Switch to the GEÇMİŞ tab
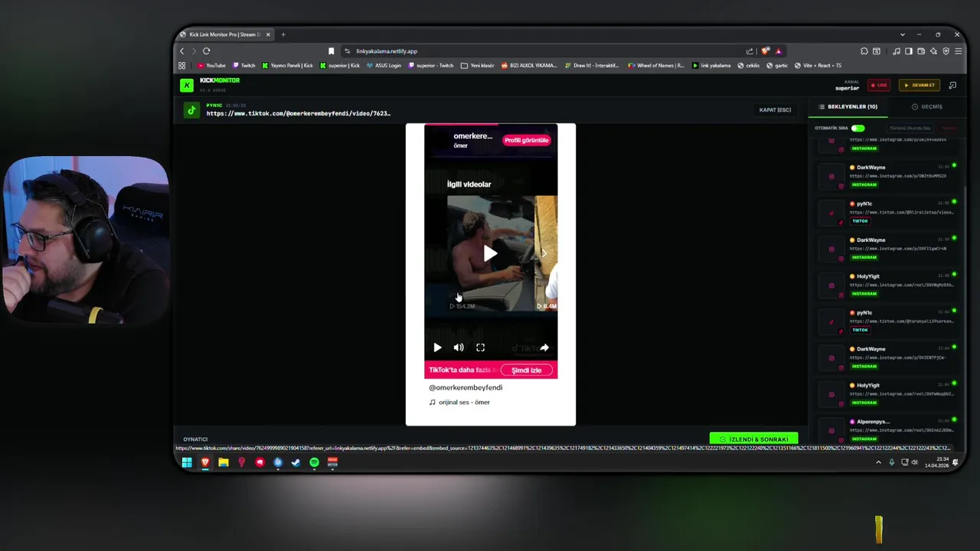 tap(927, 107)
